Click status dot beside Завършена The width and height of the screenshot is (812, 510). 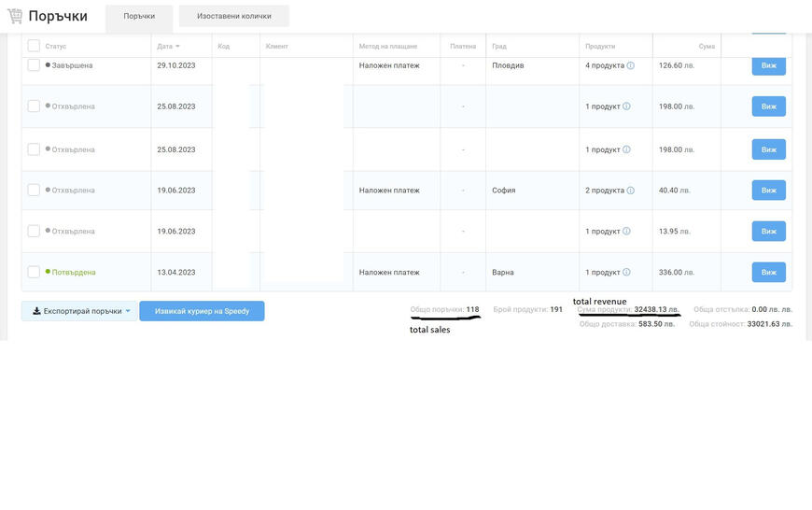[x=48, y=65]
